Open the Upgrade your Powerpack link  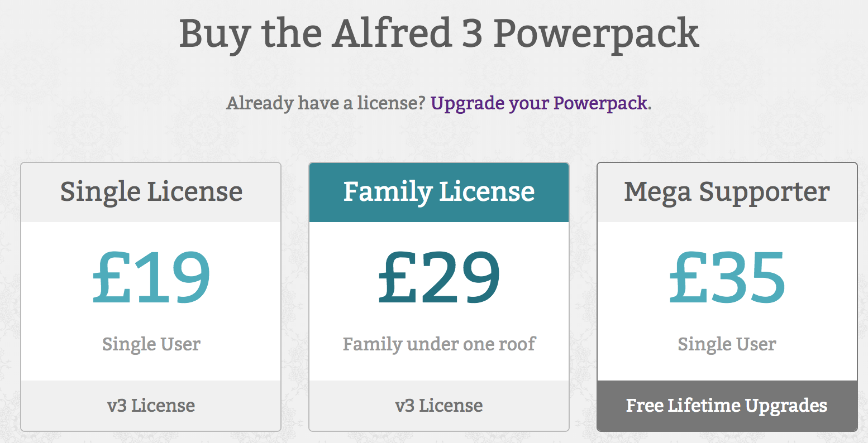pos(540,103)
